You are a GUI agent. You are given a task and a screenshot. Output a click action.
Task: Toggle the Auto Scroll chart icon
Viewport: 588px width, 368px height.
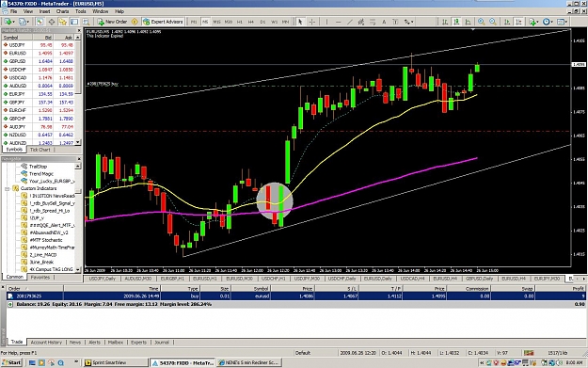click(x=507, y=22)
